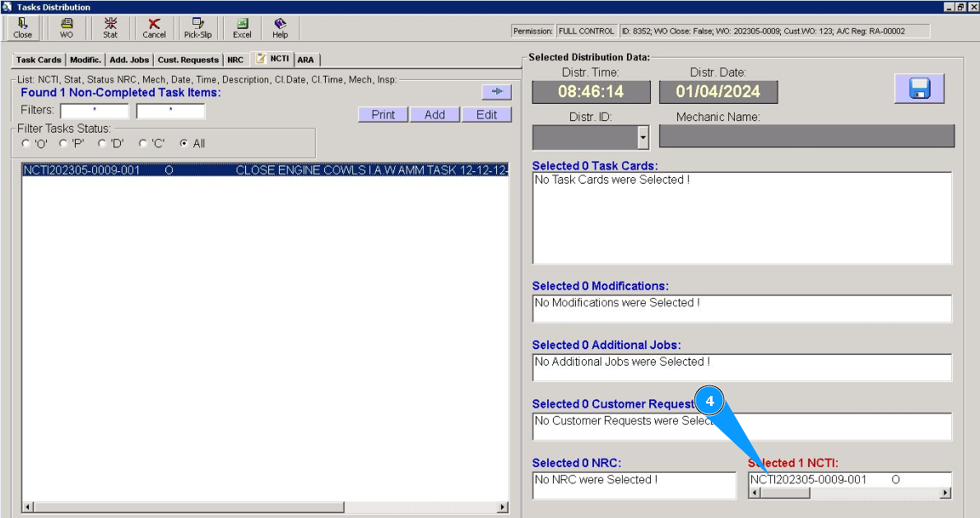
Task: Click the Print button
Action: [383, 114]
